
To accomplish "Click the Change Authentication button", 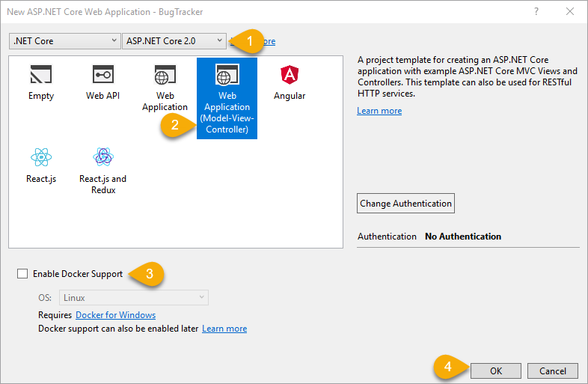I will (x=405, y=204).
